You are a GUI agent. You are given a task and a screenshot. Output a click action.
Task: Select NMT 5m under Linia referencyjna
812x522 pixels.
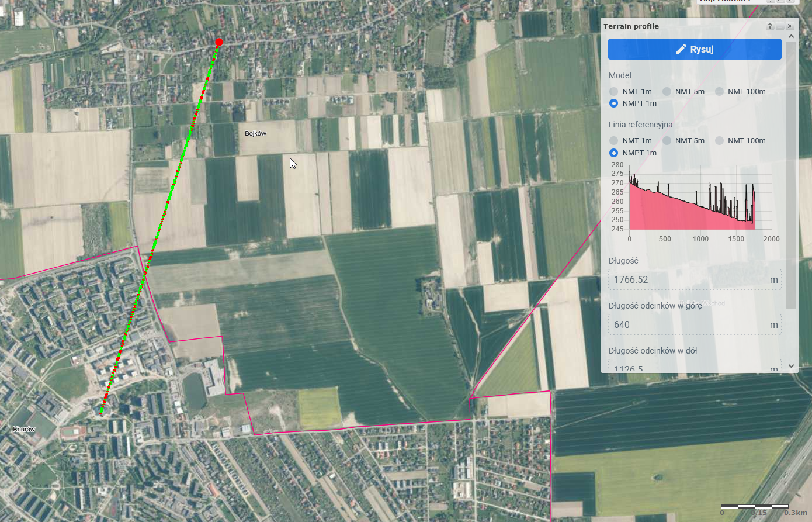coord(666,140)
